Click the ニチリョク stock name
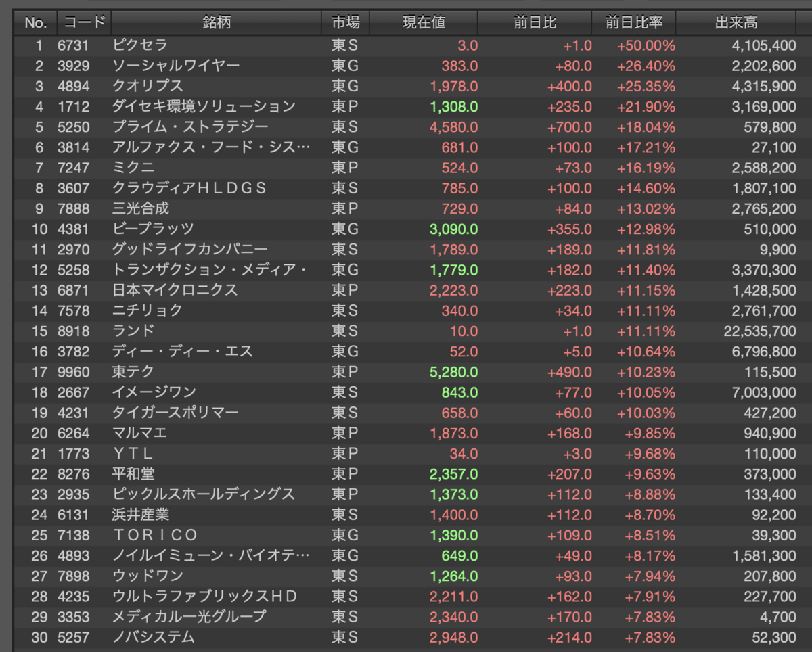The image size is (812, 652). [x=148, y=310]
